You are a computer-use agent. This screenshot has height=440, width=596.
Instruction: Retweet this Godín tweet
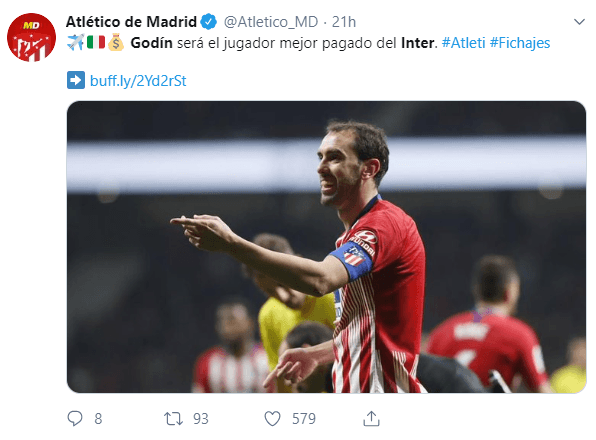tap(173, 419)
